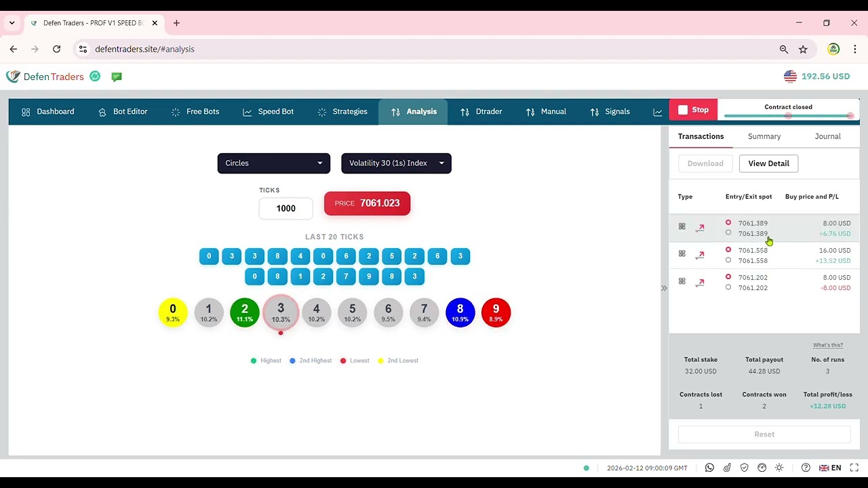Screen dimensions: 868x488
Task: Open the Strategies tab
Action: tap(342, 112)
